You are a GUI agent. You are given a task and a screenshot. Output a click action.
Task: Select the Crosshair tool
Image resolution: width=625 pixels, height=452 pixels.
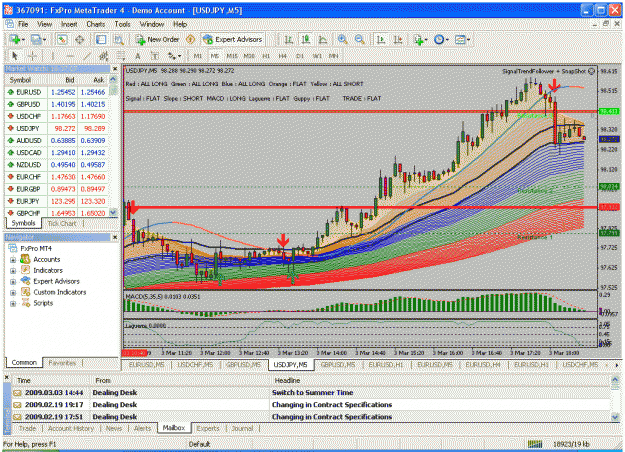[x=32, y=56]
